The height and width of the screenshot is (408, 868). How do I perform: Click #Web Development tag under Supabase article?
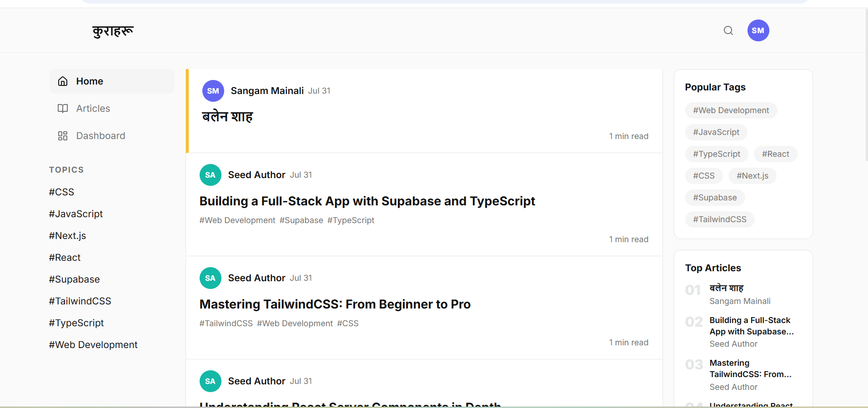point(237,220)
